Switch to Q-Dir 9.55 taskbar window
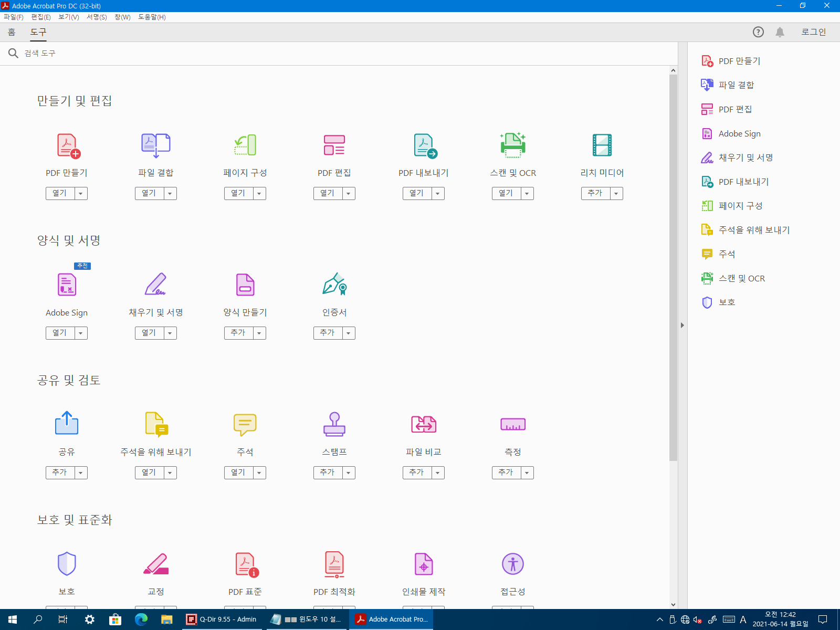Viewport: 840px width, 630px height. click(x=222, y=619)
